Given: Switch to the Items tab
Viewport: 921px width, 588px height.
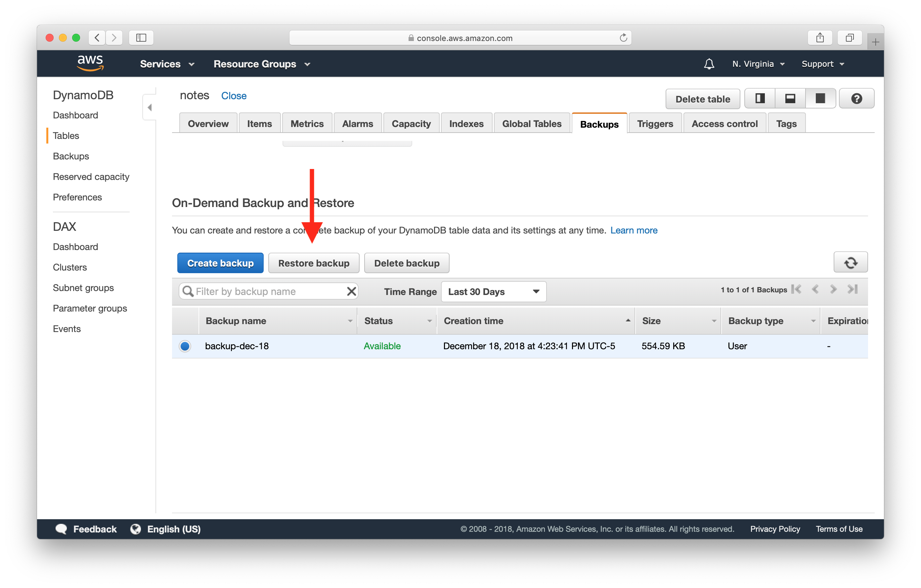Looking at the screenshot, I should coord(259,124).
